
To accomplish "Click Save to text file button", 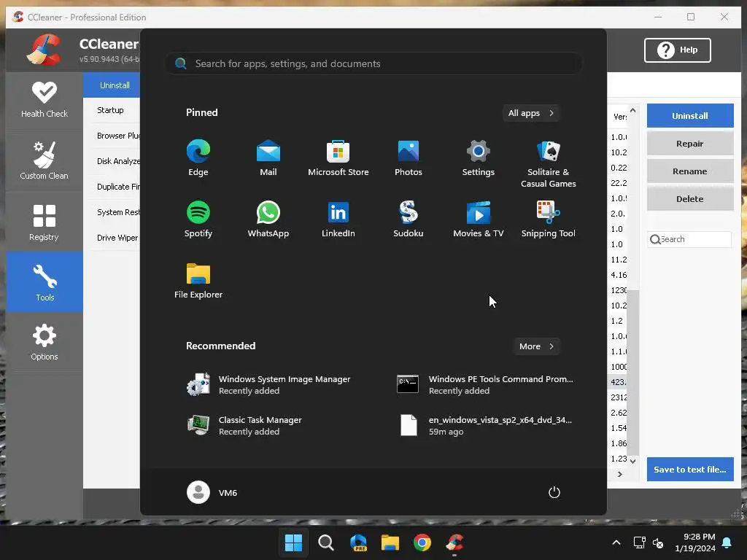I will (x=690, y=470).
